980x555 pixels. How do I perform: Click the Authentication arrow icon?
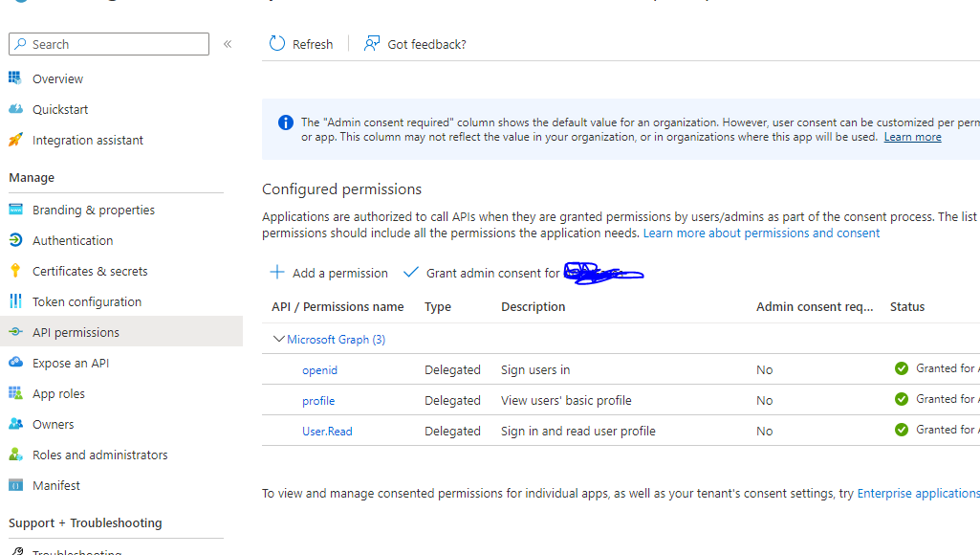pos(15,240)
